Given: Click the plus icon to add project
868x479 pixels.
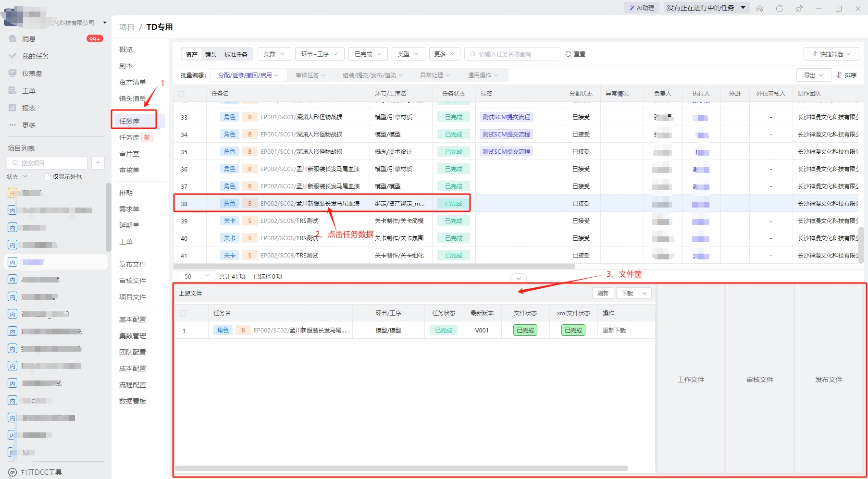Looking at the screenshot, I should tap(98, 163).
